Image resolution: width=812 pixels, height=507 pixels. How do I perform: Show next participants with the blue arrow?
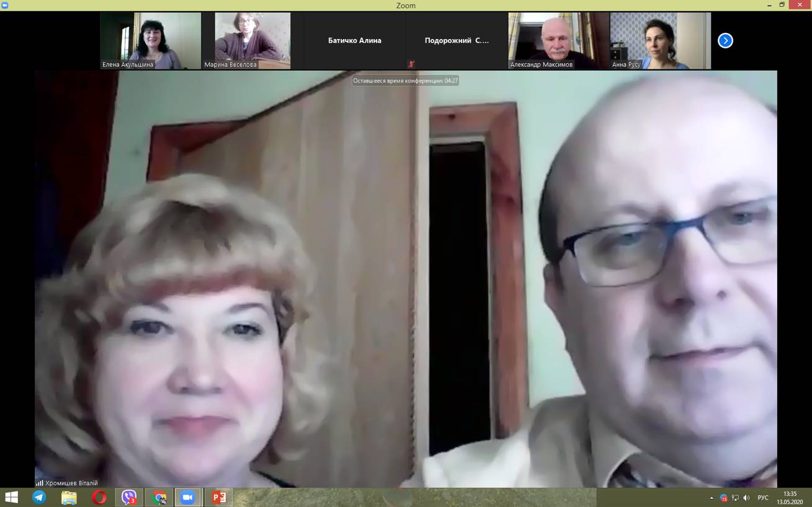tap(725, 40)
